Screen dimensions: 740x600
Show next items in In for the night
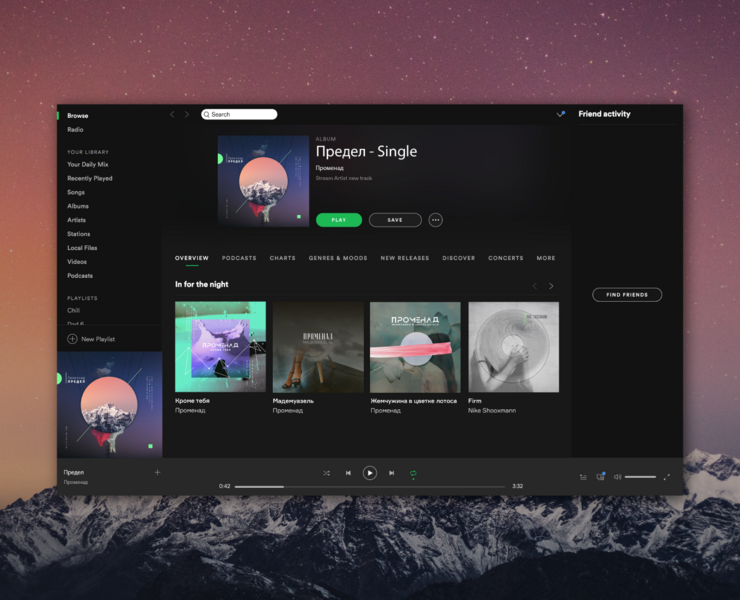(x=551, y=286)
